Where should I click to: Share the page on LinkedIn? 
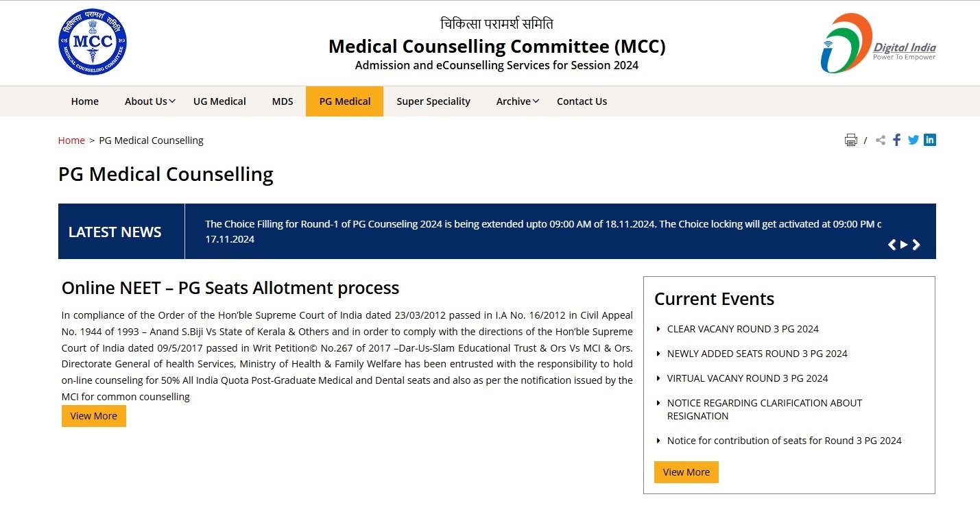[x=930, y=140]
